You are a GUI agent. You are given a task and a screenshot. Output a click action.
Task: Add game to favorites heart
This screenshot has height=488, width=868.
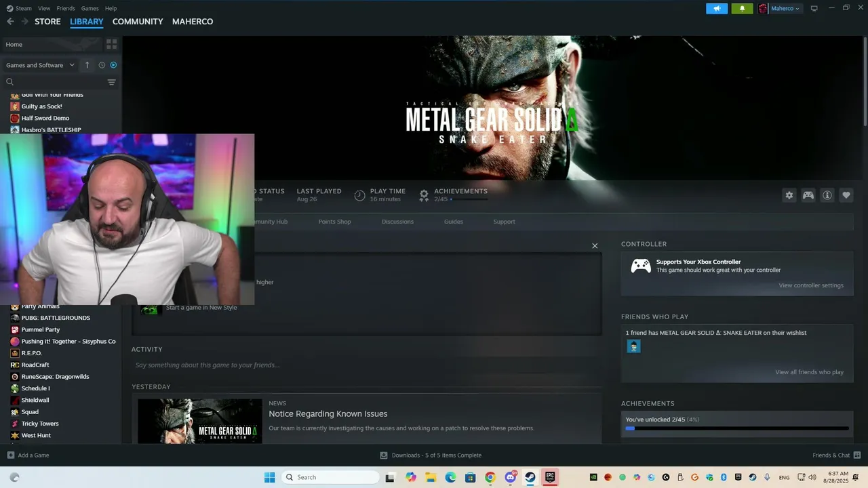point(846,195)
